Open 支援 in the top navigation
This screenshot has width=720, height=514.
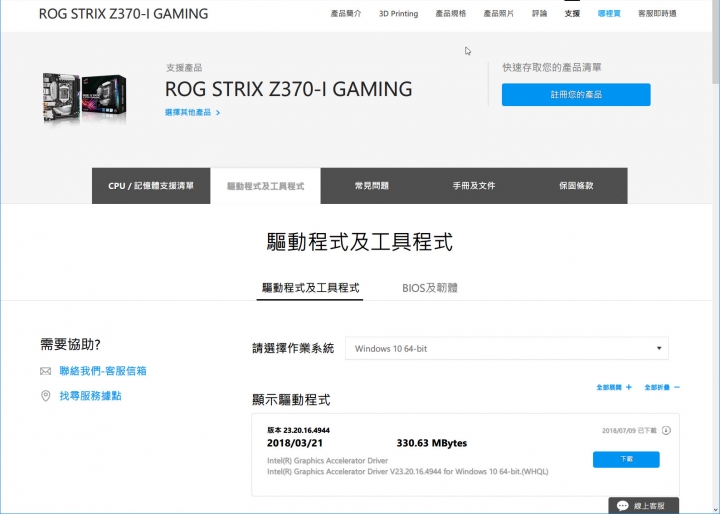(572, 14)
